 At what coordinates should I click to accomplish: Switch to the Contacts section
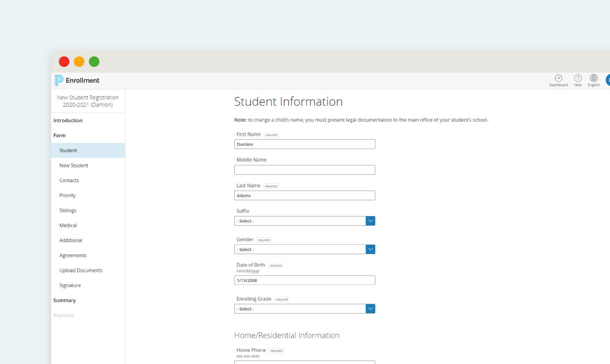[x=69, y=180]
